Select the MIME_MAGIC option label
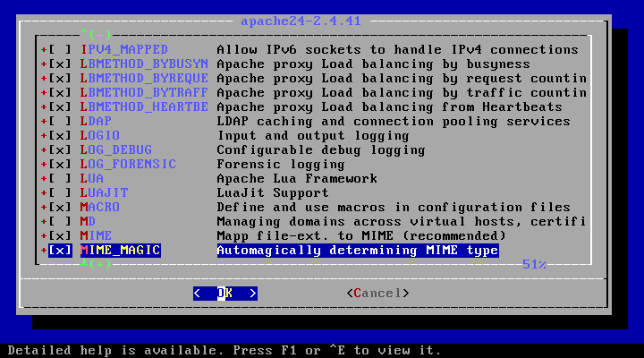Viewport: 644px width, 358px height. 121,251
